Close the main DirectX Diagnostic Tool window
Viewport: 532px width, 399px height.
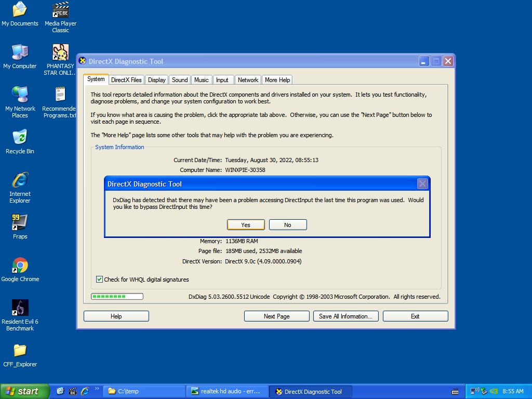pyautogui.click(x=448, y=61)
